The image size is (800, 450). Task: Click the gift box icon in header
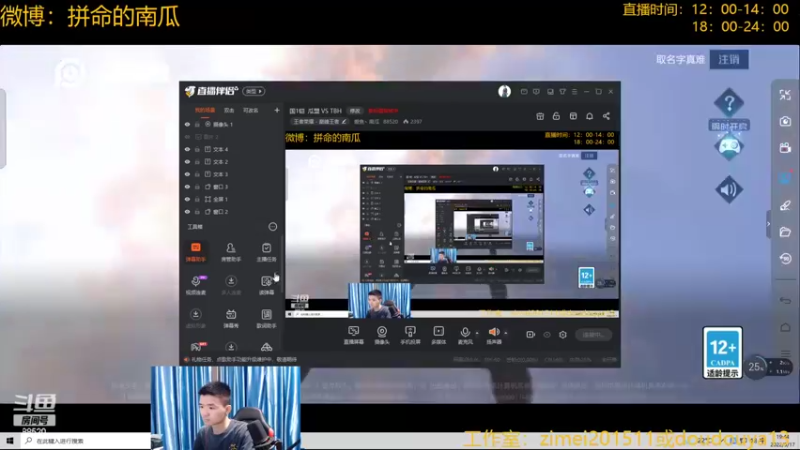(x=540, y=116)
